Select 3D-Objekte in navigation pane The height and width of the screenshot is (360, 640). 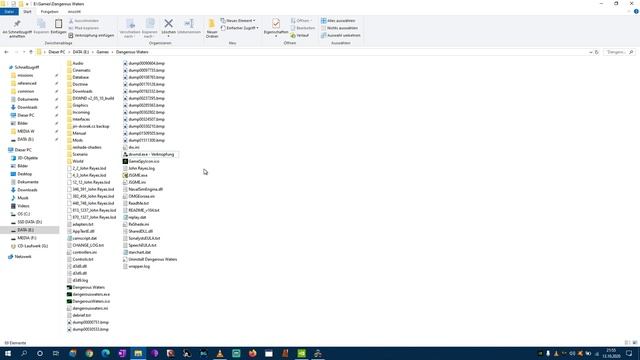28,158
